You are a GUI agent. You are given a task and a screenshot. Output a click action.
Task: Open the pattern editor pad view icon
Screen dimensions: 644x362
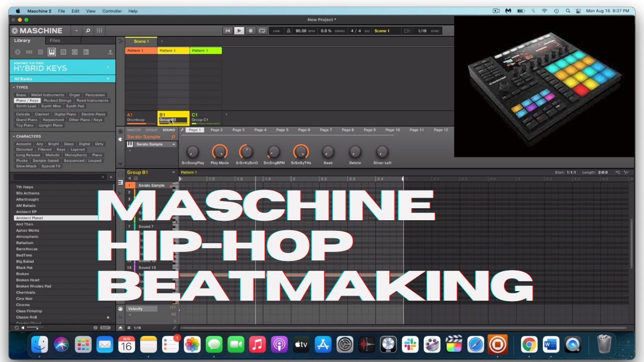click(x=120, y=174)
